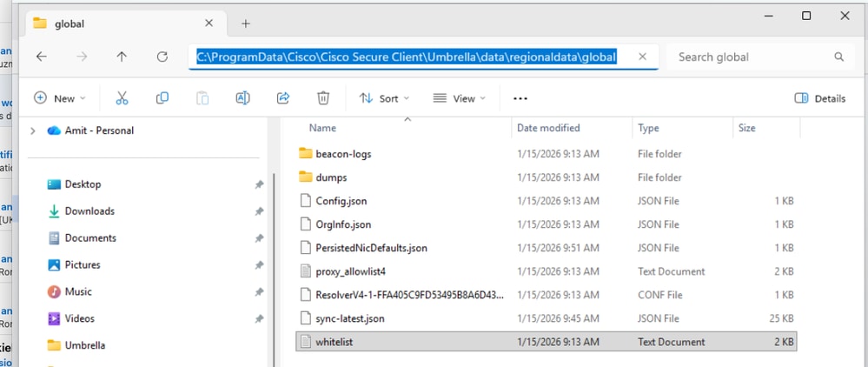Select the sync-latest.json file name
Image resolution: width=868 pixels, height=367 pixels.
click(x=350, y=319)
